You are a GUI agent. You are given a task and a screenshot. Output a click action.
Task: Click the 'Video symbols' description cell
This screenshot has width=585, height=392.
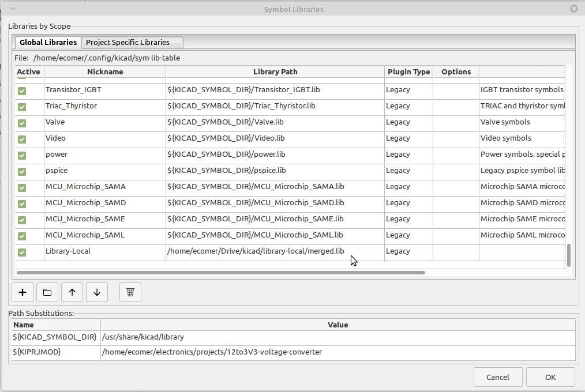coord(522,140)
